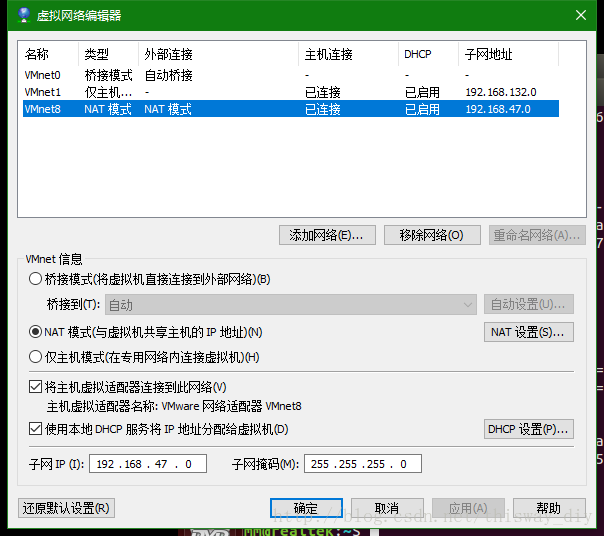Select the NAT 模式 radio button
Screen dimensions: 604x536
pos(35,332)
